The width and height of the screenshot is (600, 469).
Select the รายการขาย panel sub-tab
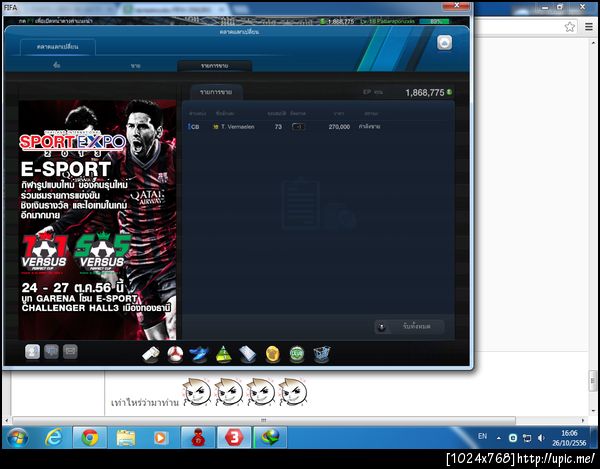click(x=216, y=92)
